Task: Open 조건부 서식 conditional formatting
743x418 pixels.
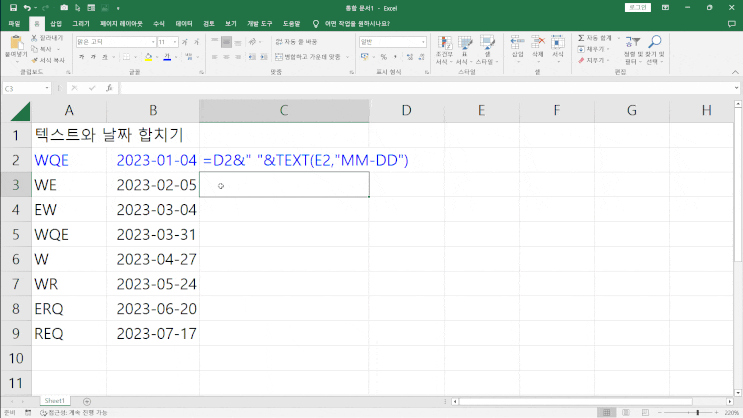Action: coord(444,50)
